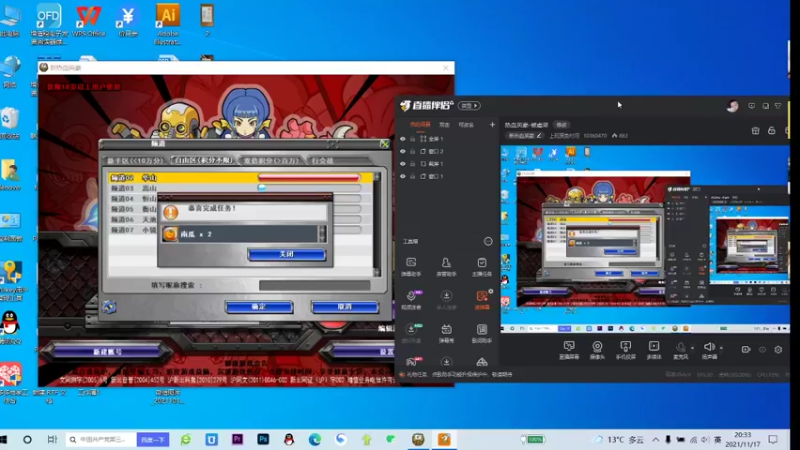Toggle visibility eye of 全屏 1 source

click(403, 139)
